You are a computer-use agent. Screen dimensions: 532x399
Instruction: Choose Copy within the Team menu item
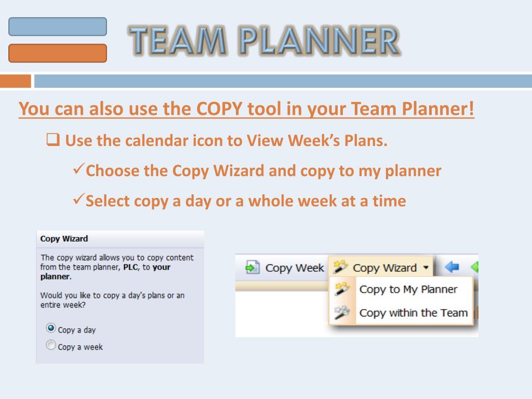click(401, 312)
